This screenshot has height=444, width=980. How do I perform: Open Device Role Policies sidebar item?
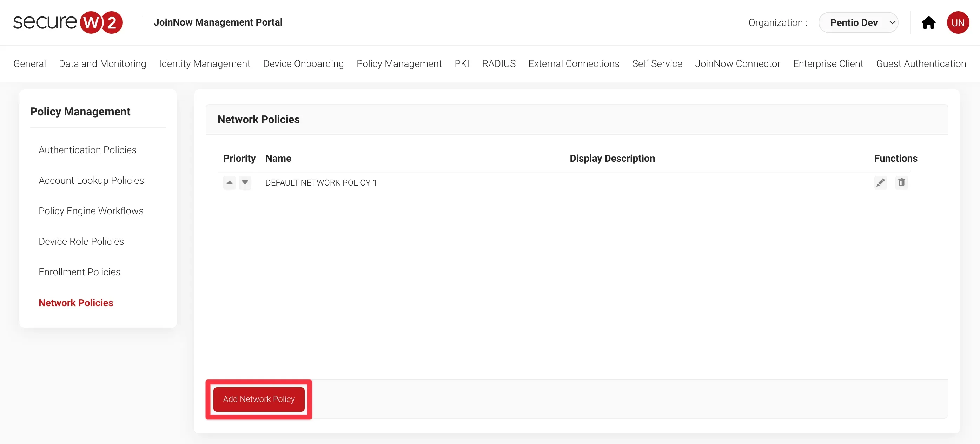81,241
